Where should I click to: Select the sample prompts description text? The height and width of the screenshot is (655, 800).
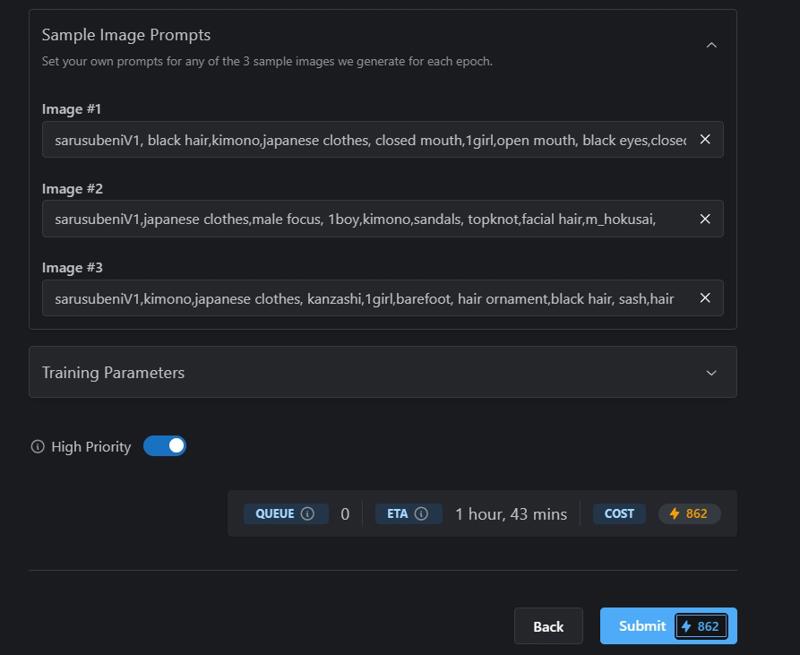[267, 61]
